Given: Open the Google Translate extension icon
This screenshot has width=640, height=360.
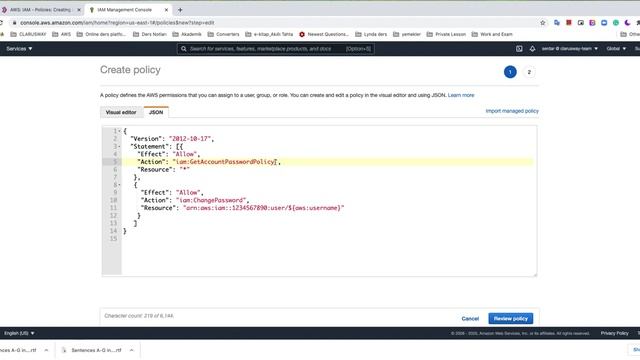Looking at the screenshot, I should [557, 23].
